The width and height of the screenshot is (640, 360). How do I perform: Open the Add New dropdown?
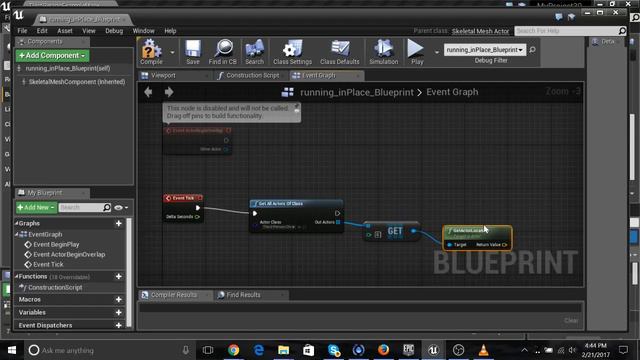(x=36, y=207)
